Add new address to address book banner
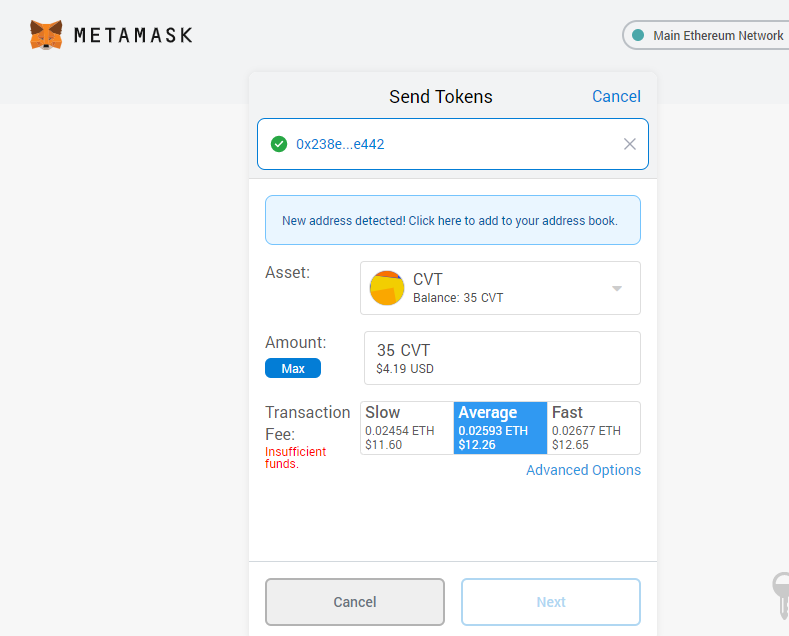The image size is (789, 636). coord(452,220)
